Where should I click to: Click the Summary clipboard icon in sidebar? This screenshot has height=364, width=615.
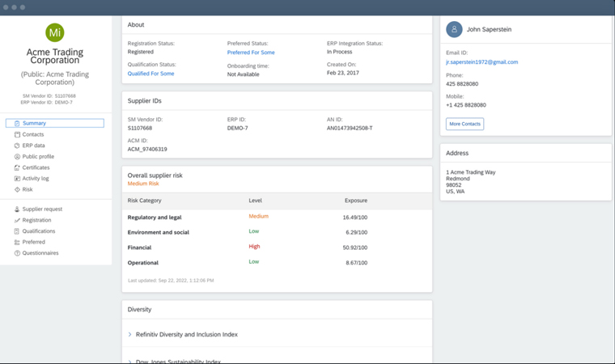pyautogui.click(x=17, y=124)
